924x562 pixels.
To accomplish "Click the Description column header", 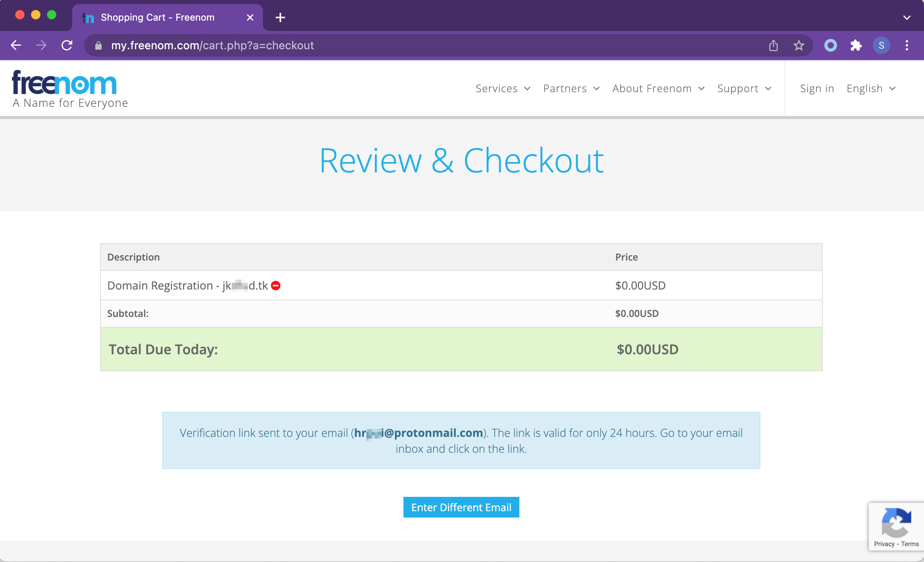I will tap(133, 257).
